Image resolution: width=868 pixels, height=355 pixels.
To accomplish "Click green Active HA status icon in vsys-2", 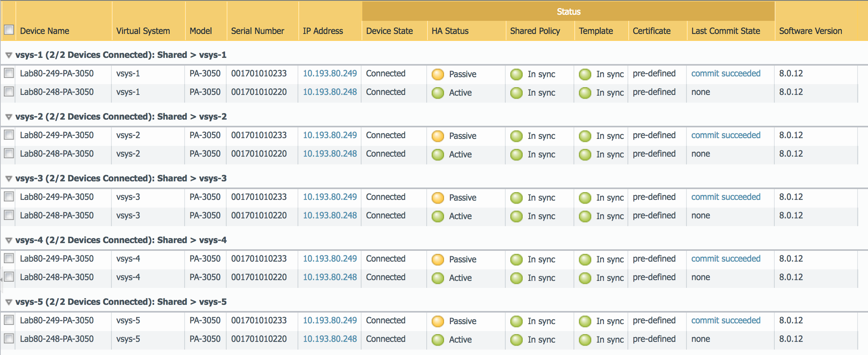I will tap(437, 154).
